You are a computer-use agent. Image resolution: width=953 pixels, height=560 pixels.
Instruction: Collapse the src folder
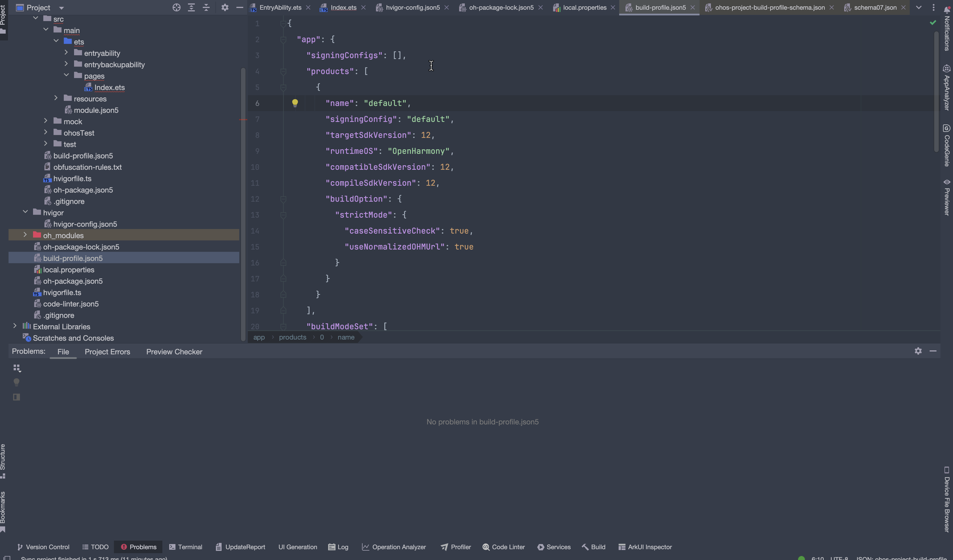point(36,18)
